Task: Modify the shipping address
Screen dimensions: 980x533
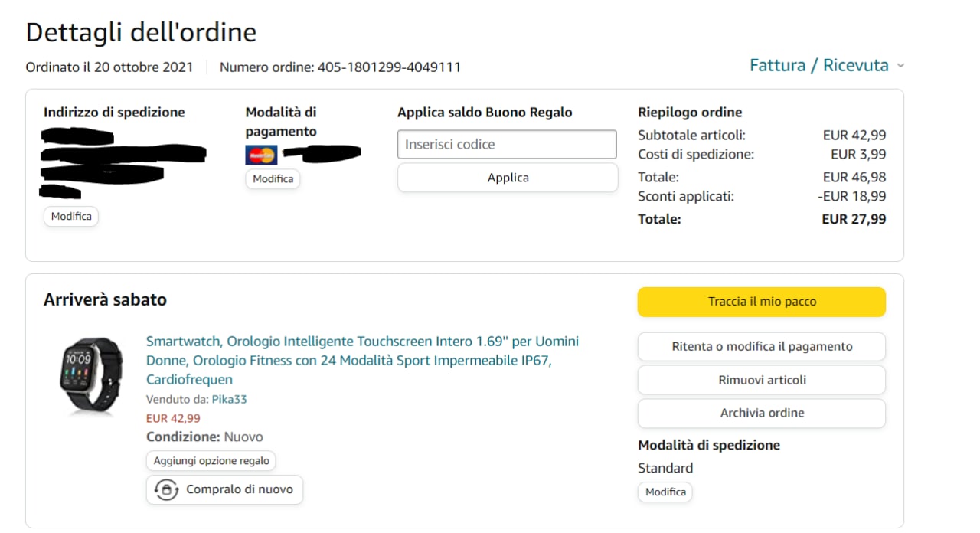Action: pos(71,217)
